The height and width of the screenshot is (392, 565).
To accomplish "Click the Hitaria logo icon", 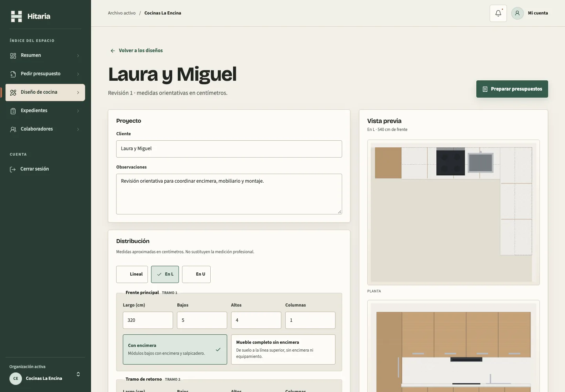I will click(x=16, y=16).
